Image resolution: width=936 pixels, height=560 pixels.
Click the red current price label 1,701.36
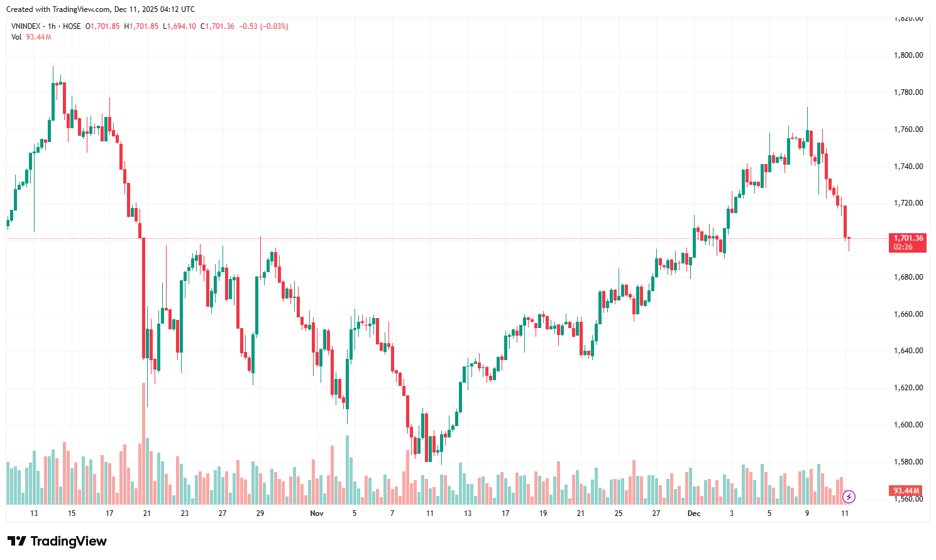908,239
